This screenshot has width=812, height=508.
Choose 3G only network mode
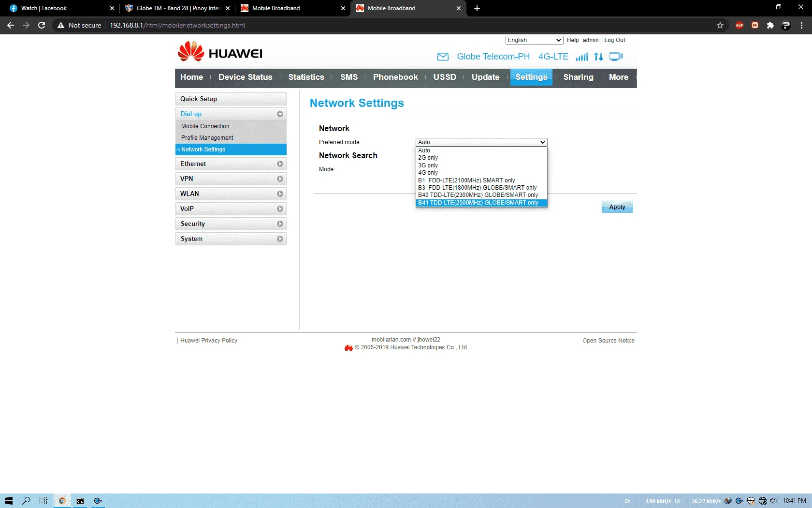pyautogui.click(x=481, y=165)
